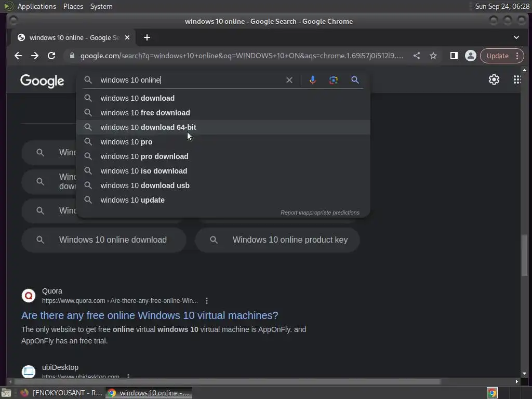Open related search 'Windows 10 online product key'
Screen dimensions: 532x399
point(277,240)
